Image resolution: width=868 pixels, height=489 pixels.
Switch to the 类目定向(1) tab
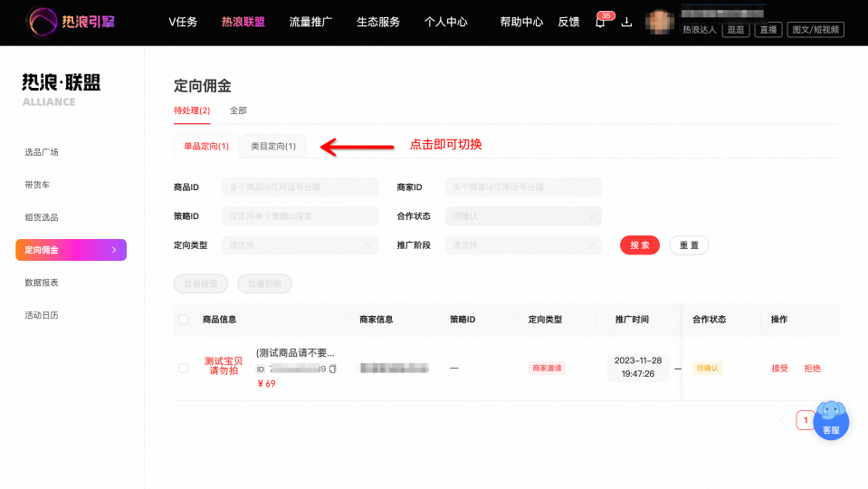click(x=273, y=146)
